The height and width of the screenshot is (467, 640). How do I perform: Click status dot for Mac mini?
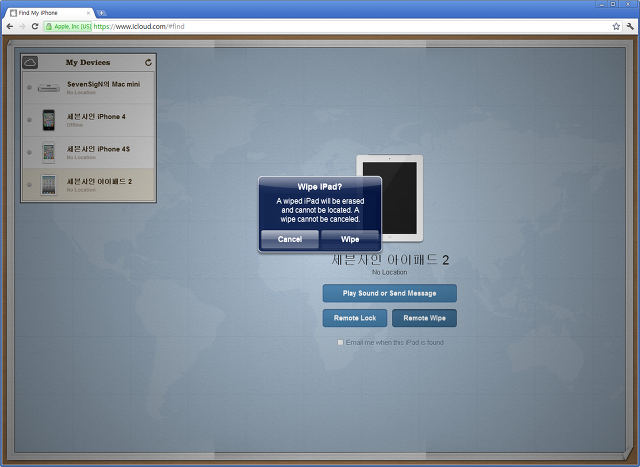[x=29, y=87]
